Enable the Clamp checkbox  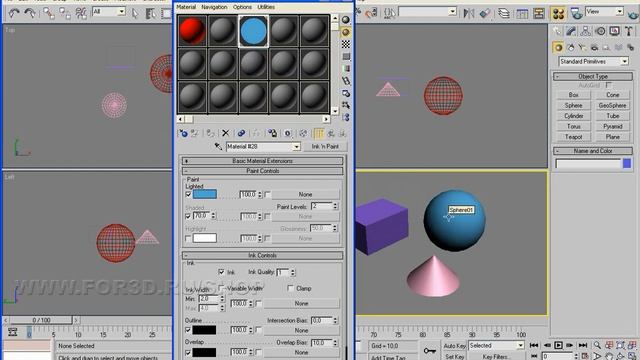(x=290, y=288)
